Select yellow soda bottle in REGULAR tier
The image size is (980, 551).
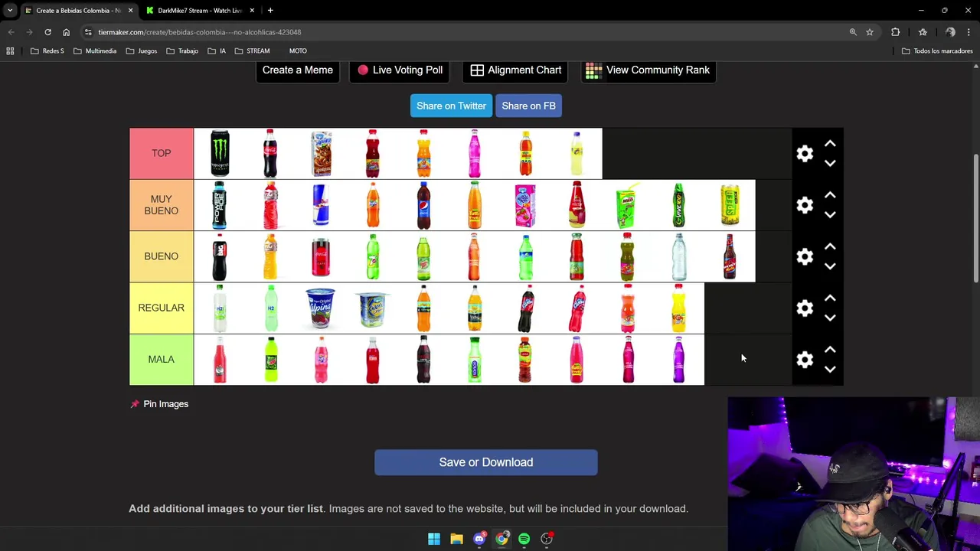pos(678,308)
